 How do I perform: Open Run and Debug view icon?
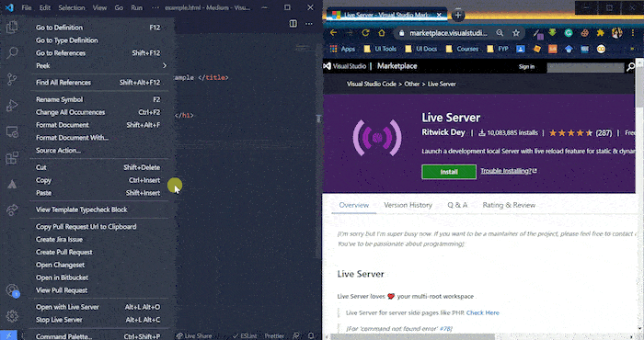click(x=12, y=106)
